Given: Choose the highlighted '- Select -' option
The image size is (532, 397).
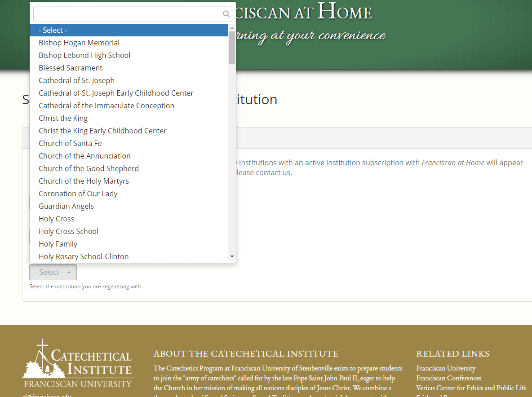Looking at the screenshot, I should click(129, 30).
